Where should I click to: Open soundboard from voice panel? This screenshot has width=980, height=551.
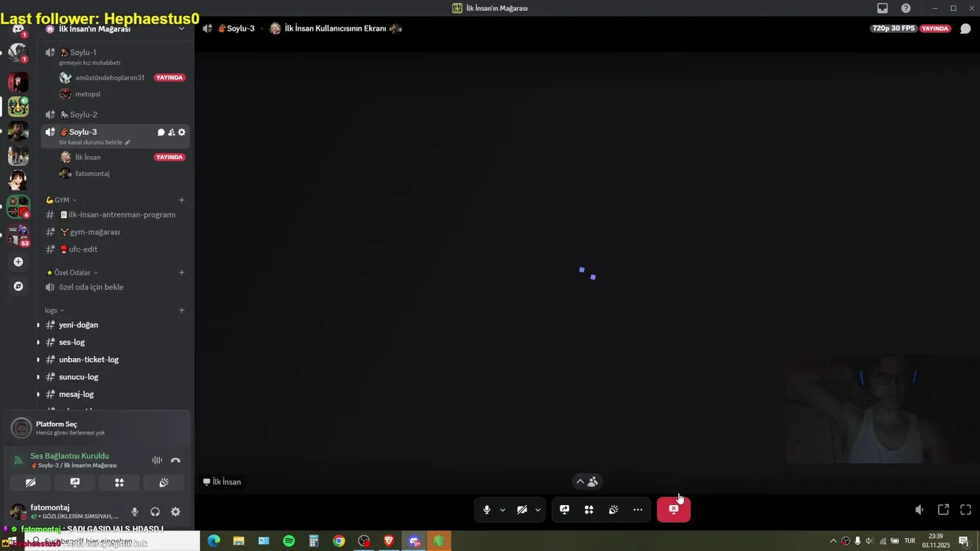(164, 483)
